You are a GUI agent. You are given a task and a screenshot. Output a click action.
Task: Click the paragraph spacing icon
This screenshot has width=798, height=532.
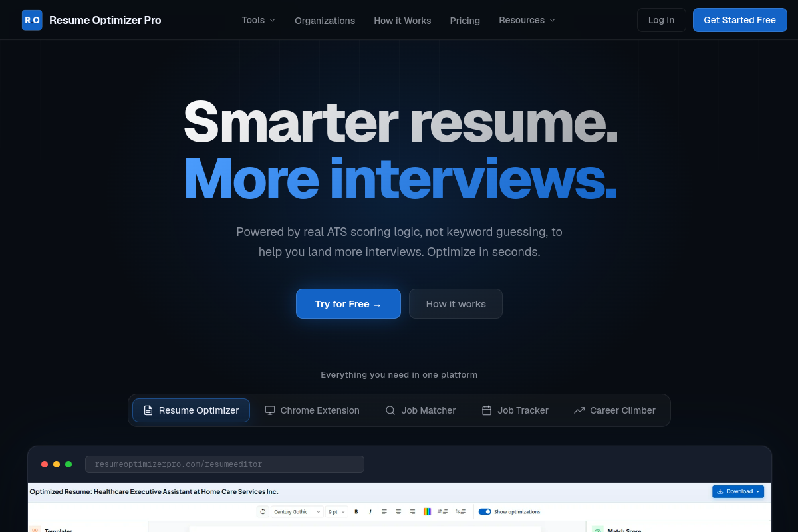[x=460, y=511]
